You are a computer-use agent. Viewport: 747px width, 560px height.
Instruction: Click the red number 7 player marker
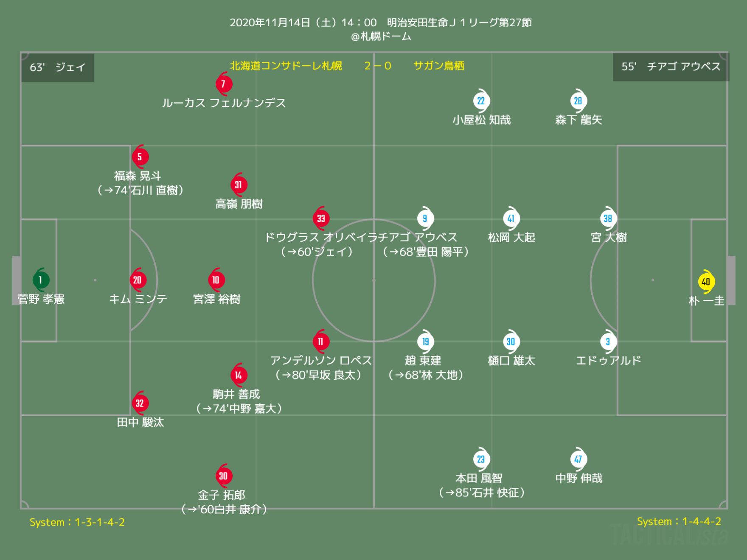pyautogui.click(x=224, y=84)
